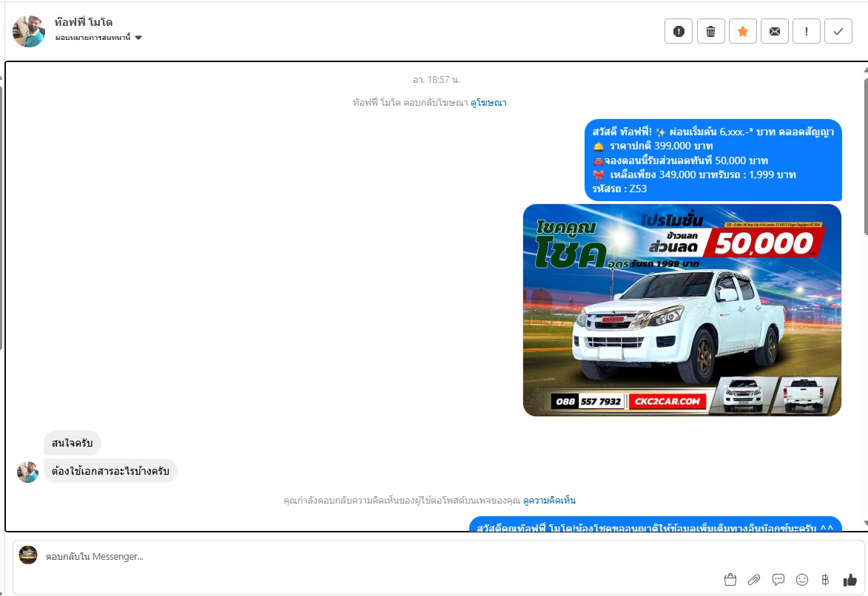868x596 pixels.
Task: Open the baht payment request icon
Action: (825, 580)
